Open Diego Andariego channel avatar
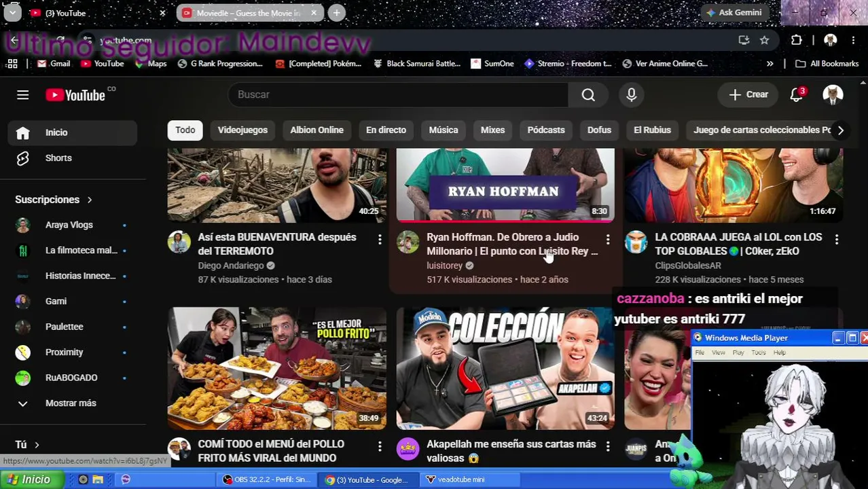Viewport: 868px width, 489px height. pos(179,242)
